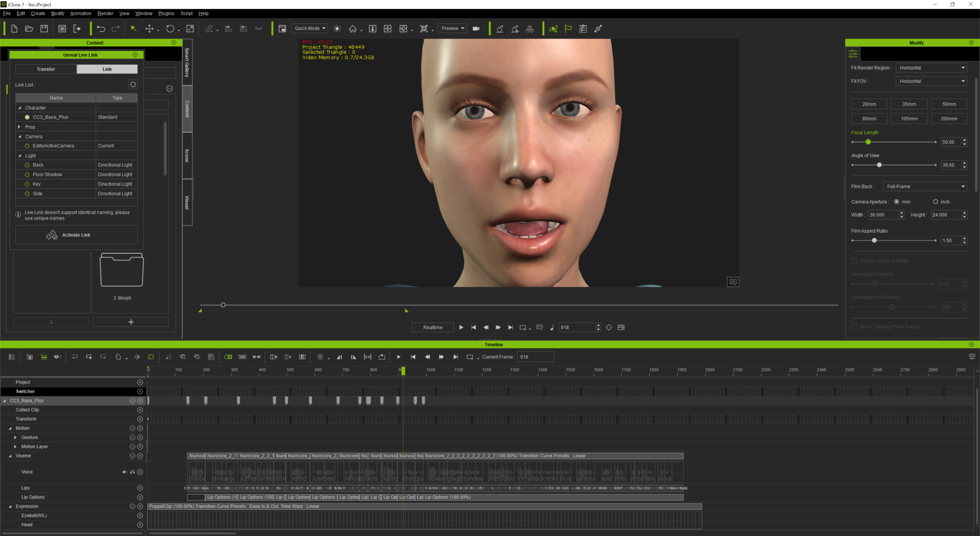Select the Rotate tool in toolbar

click(x=170, y=29)
